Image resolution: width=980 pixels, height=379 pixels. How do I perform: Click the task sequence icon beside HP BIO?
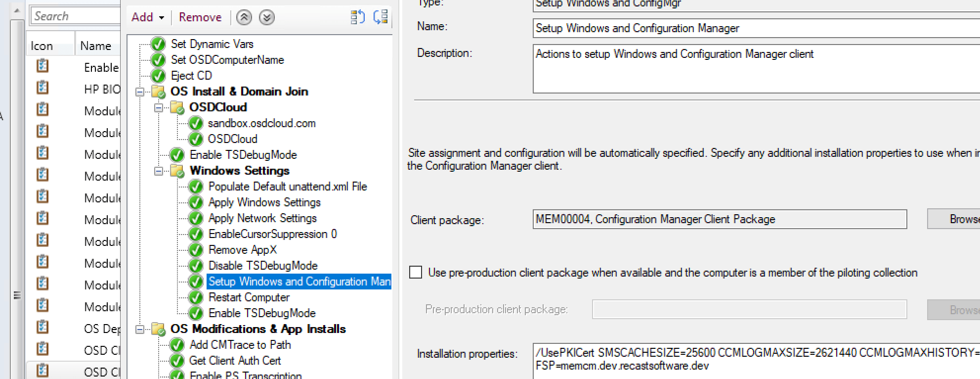click(43, 88)
